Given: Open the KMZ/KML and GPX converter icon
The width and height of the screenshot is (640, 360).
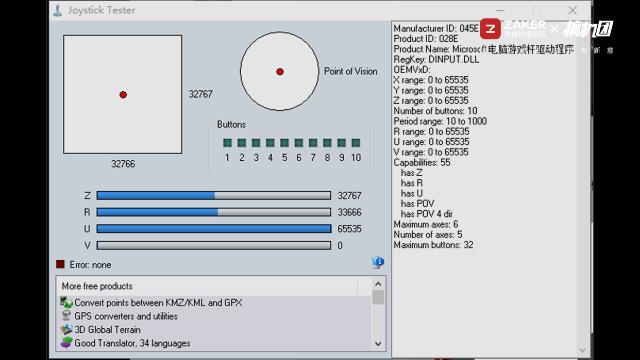Looking at the screenshot, I should click(x=66, y=302).
